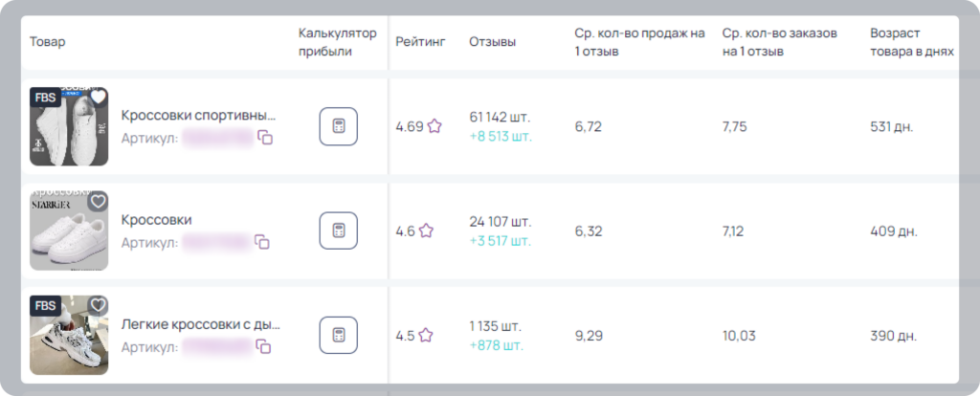Copy article number of Легкие кроссовки

click(264, 346)
